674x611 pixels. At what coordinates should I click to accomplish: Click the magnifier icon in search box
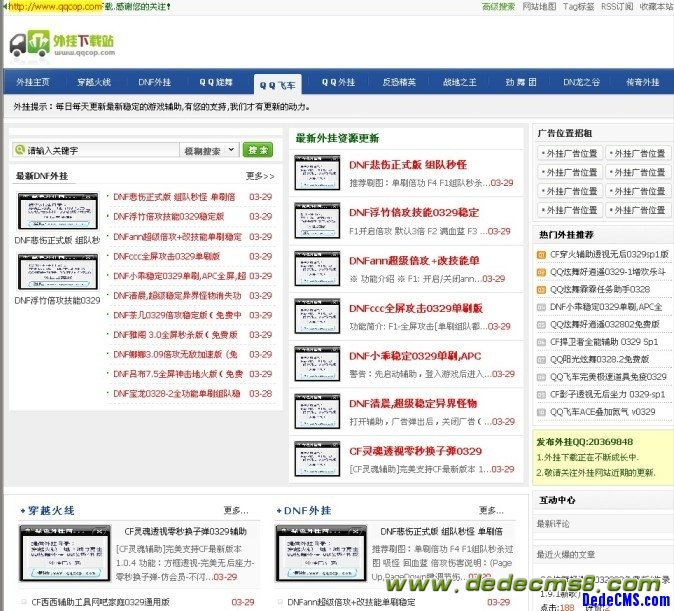click(x=20, y=150)
